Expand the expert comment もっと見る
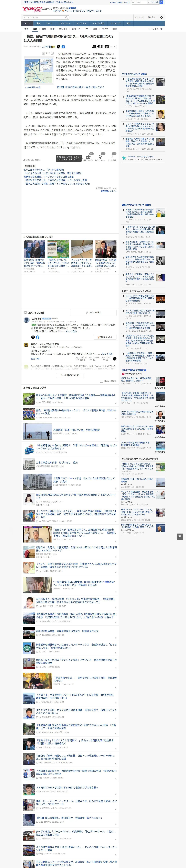This screenshot has width=186, height=868. [x=71, y=332]
